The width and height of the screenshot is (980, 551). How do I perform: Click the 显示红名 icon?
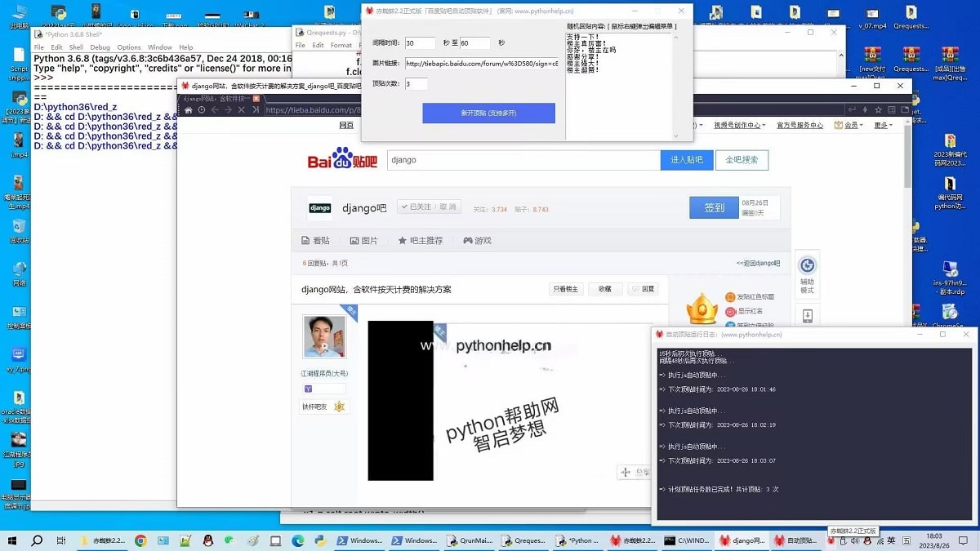[x=730, y=311]
